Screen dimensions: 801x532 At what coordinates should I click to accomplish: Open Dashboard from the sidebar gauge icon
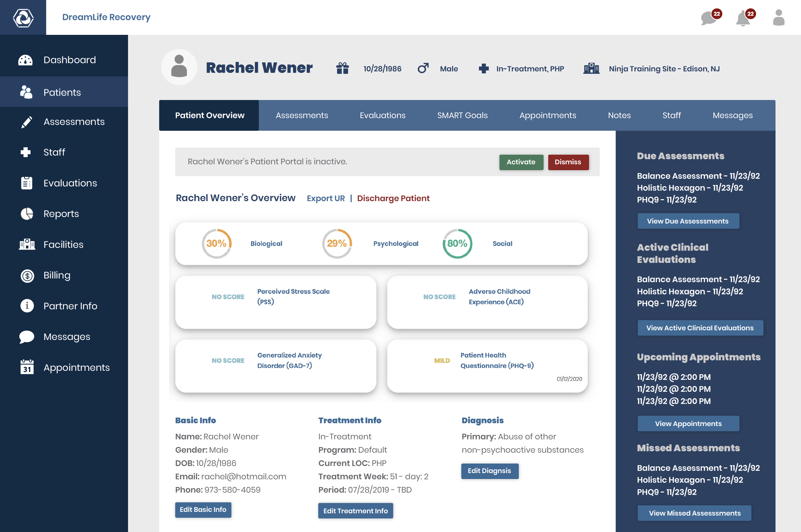tap(25, 60)
